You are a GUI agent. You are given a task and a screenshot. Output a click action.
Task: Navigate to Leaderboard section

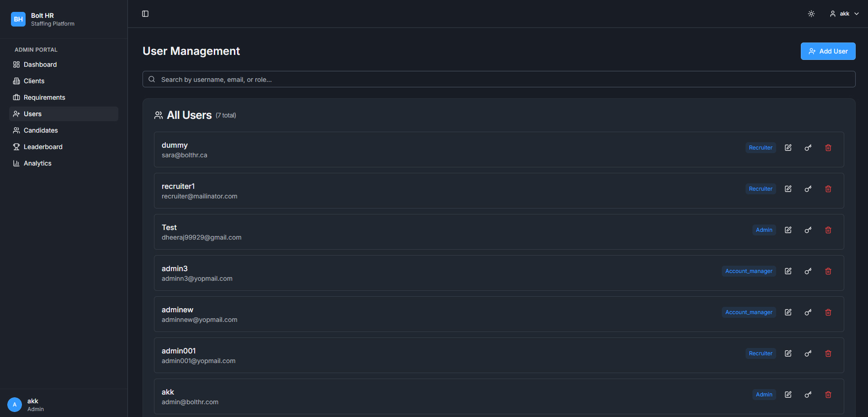click(43, 147)
